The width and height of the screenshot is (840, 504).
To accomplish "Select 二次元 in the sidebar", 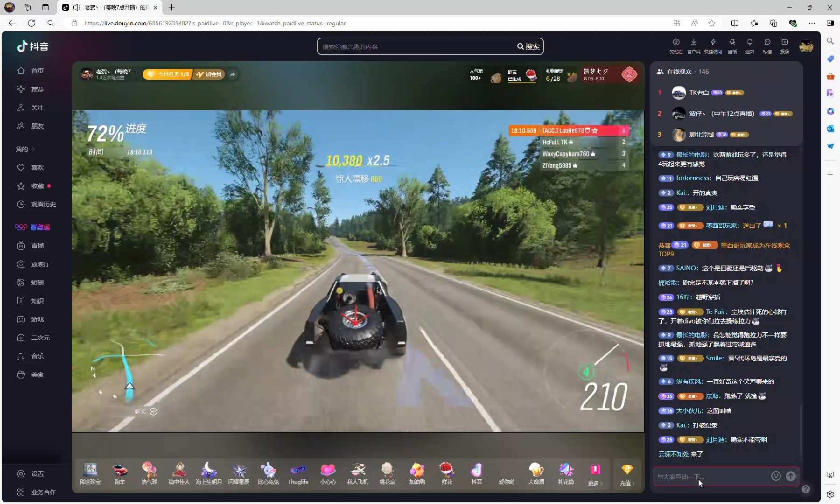I will click(34, 337).
